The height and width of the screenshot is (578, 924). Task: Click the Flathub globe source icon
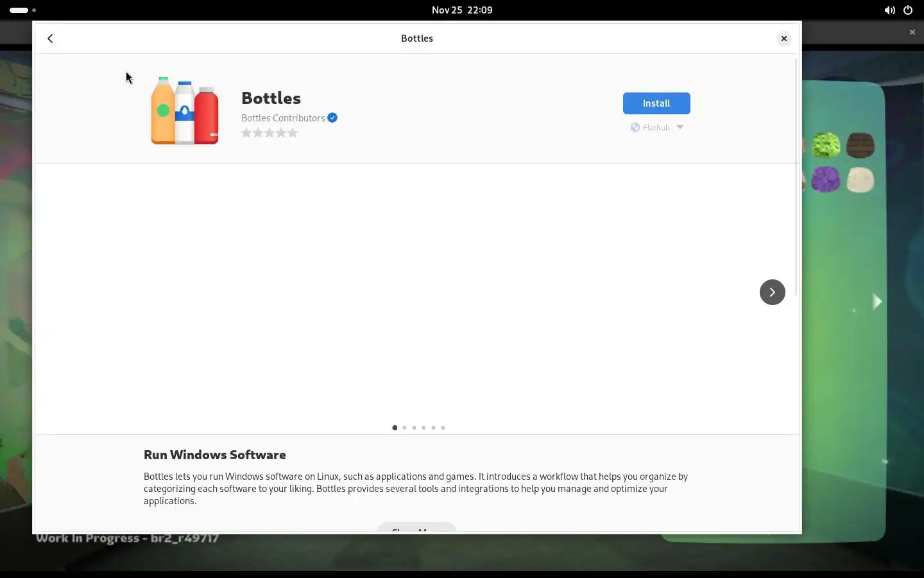(635, 128)
